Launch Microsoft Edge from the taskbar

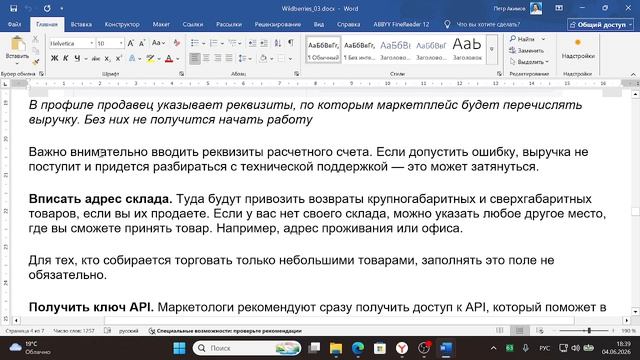[x=358, y=348]
